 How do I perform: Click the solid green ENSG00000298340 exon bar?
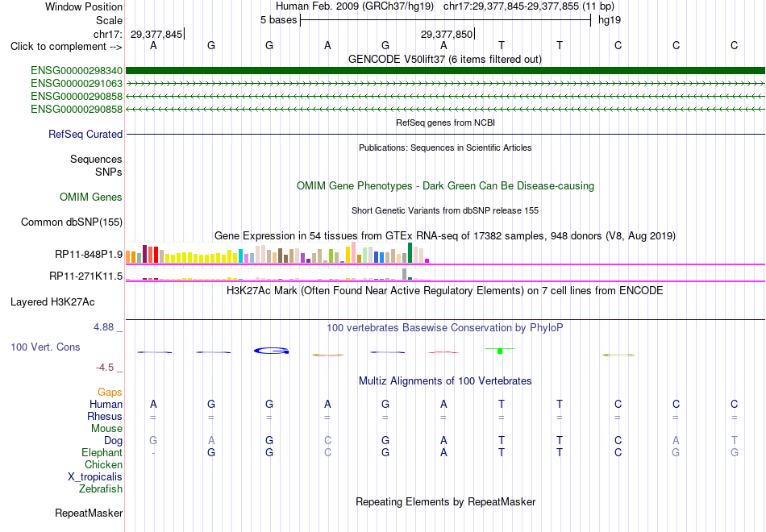click(x=446, y=71)
